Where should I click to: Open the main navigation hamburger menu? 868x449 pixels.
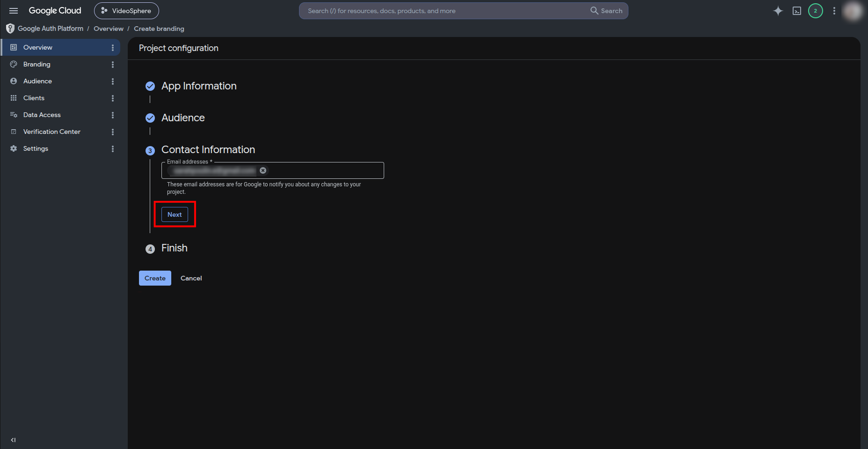click(14, 11)
